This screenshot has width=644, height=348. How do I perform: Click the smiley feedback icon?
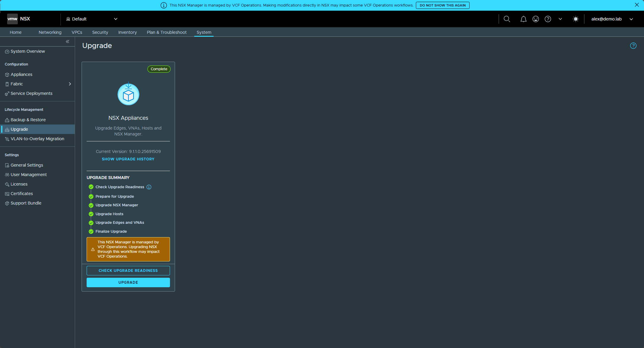pos(536,19)
